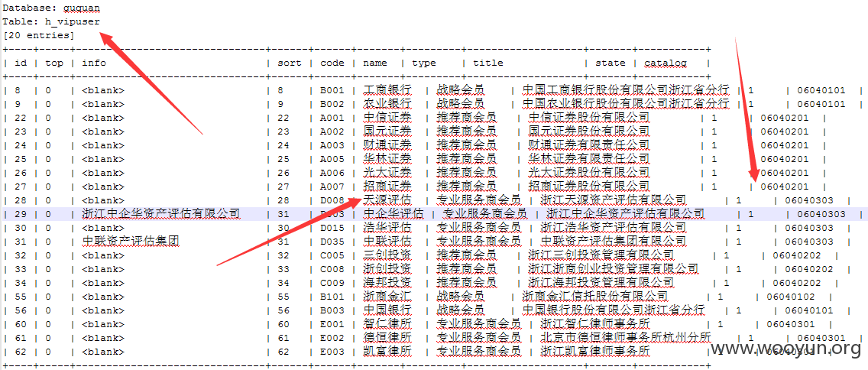Click the name '国元证券'
868x370 pixels.
pos(387,131)
